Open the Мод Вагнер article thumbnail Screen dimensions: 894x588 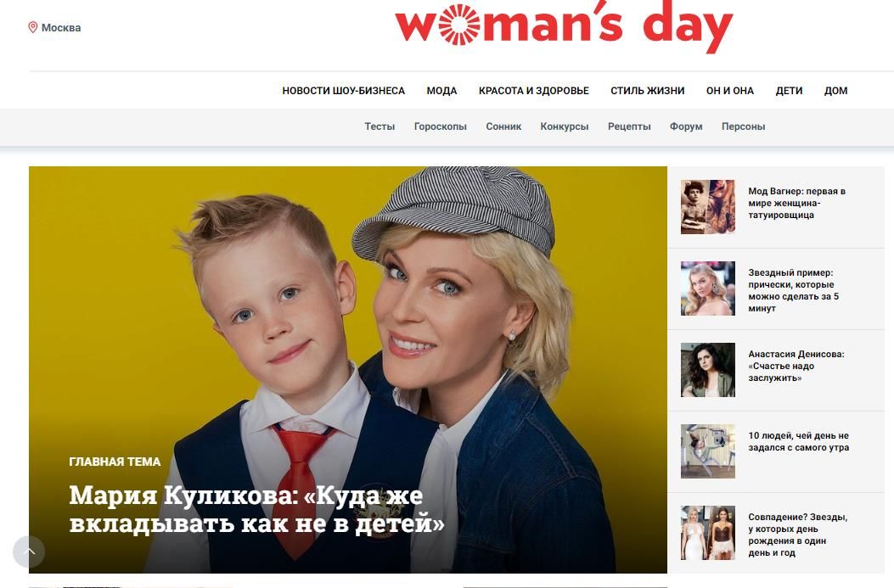coord(707,207)
